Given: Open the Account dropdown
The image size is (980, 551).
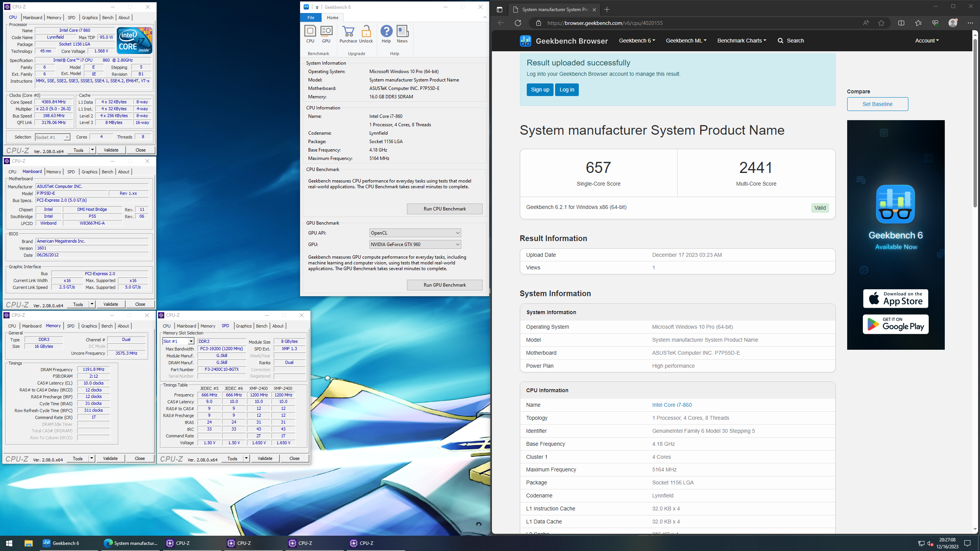Looking at the screenshot, I should point(927,41).
